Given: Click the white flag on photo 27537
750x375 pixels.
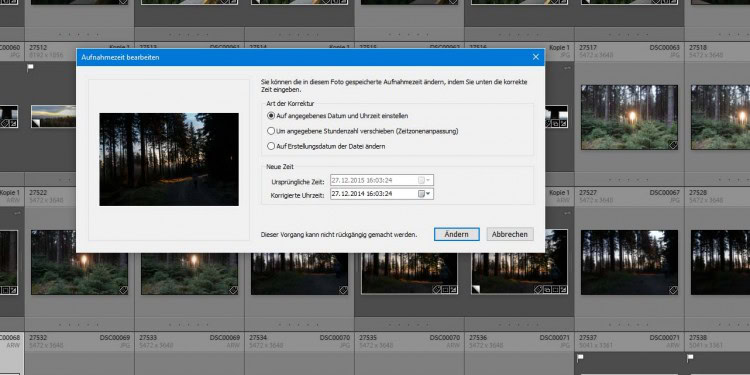Looking at the screenshot, I should [580, 357].
